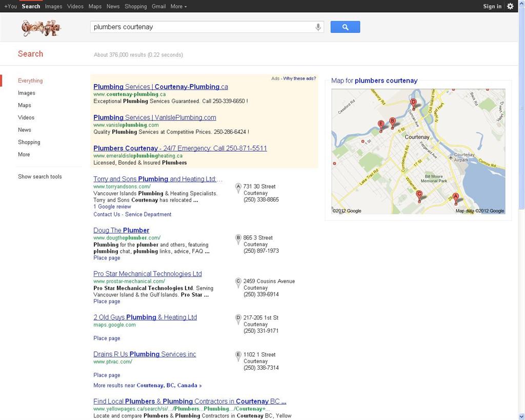Click marker C beside 2459 Cousins Avenue
This screenshot has height=420, width=525.
tap(238, 283)
